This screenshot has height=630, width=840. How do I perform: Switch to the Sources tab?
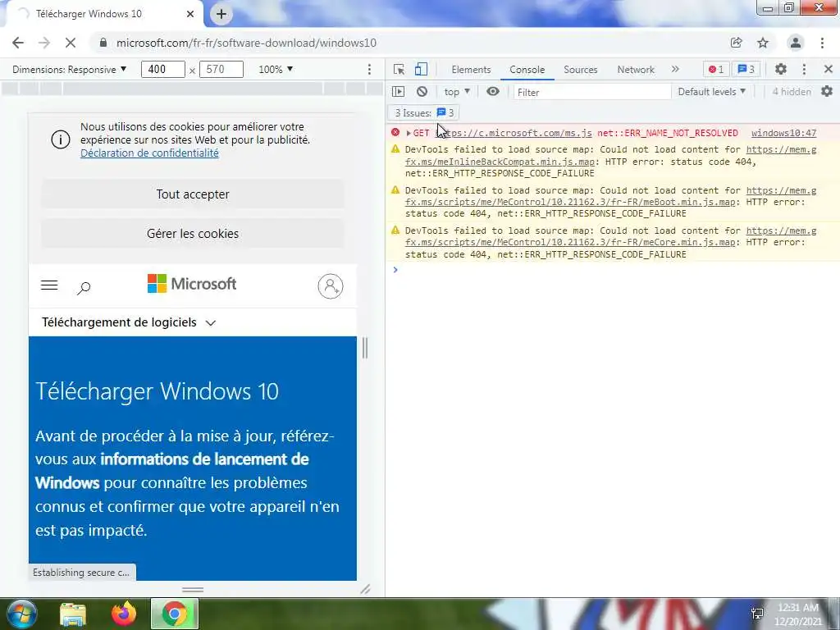[x=580, y=70]
